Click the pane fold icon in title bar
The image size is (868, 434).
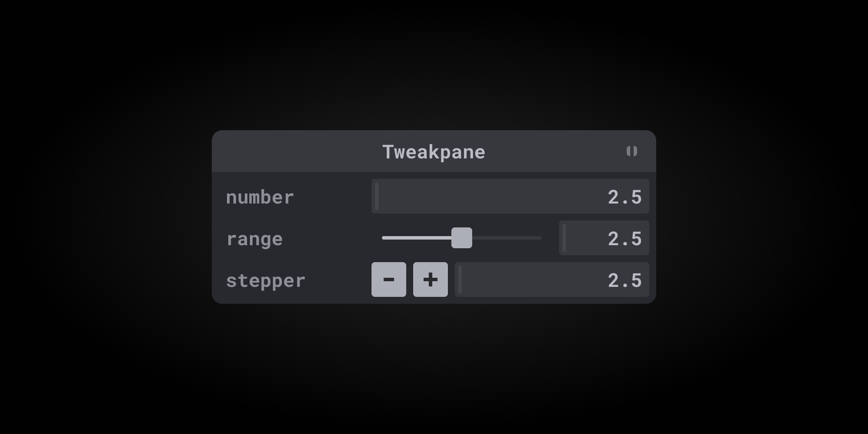pyautogui.click(x=633, y=151)
